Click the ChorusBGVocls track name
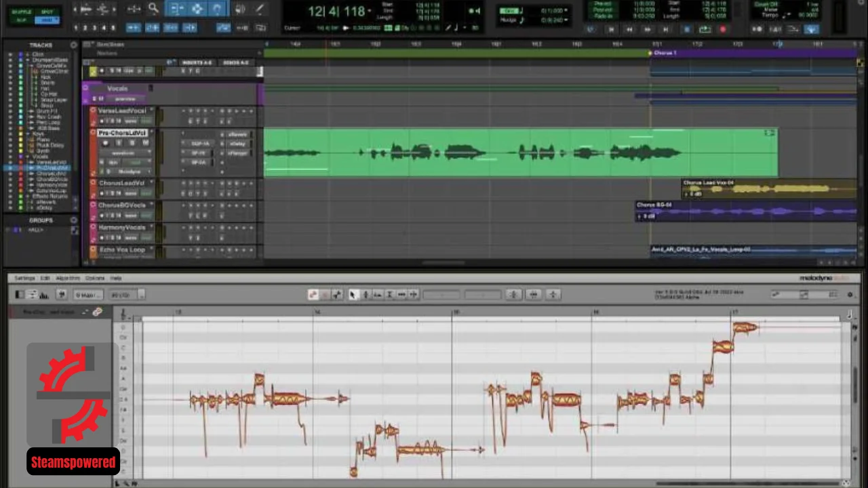868x488 pixels. tap(122, 205)
